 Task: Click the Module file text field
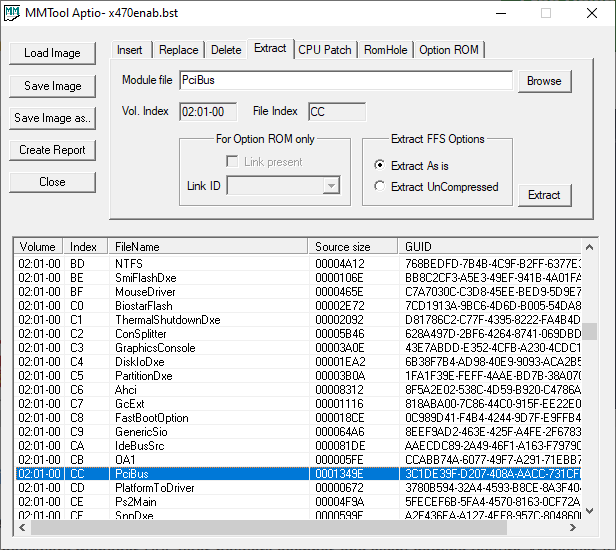tap(345, 81)
